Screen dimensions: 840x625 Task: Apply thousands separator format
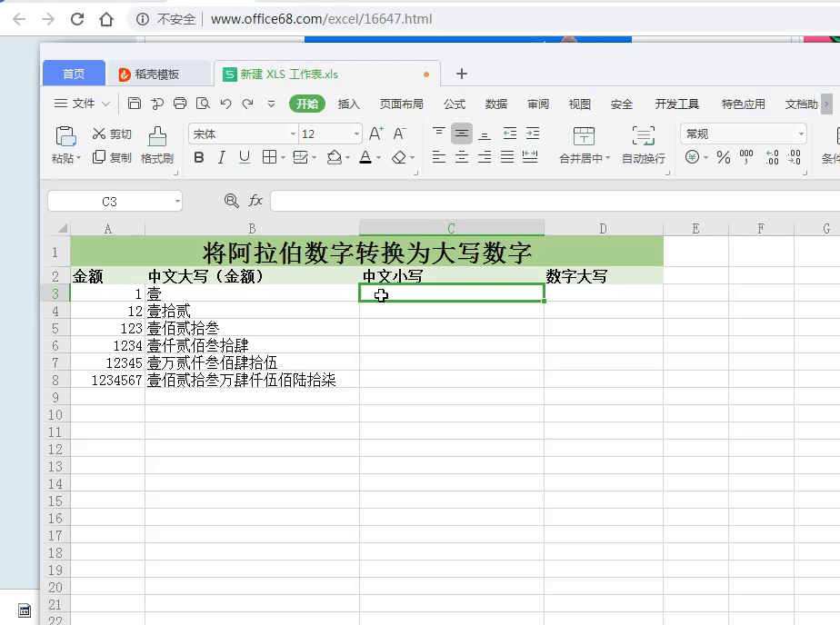746,157
